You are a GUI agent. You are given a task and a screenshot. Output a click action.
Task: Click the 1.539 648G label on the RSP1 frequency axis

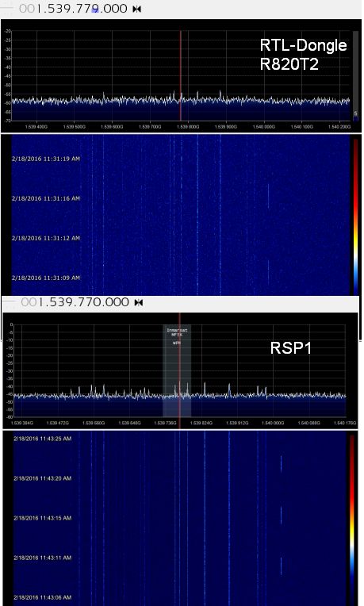[129, 424]
